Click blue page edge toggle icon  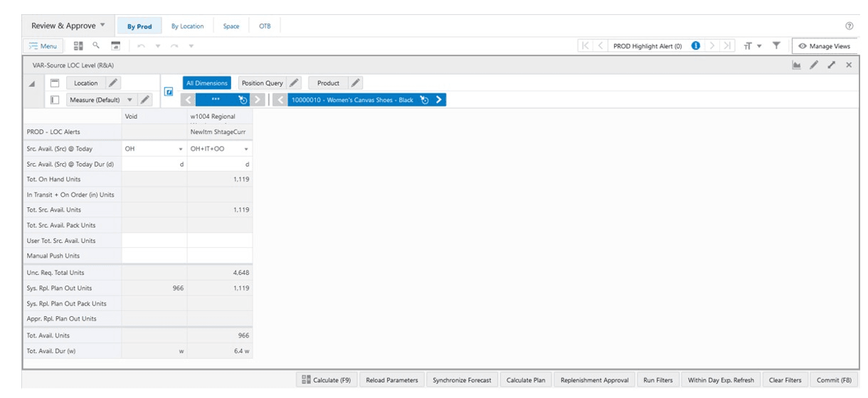pyautogui.click(x=169, y=92)
